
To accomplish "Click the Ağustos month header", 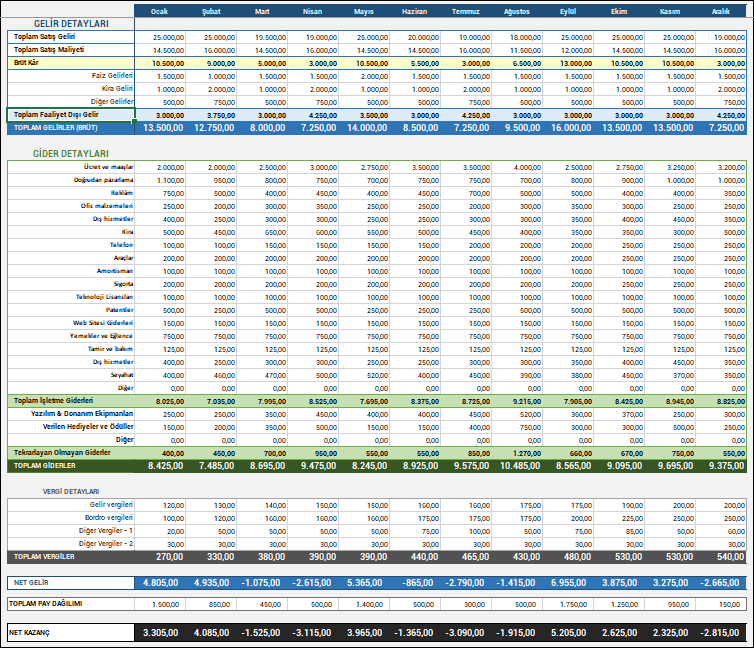I will point(517,11).
